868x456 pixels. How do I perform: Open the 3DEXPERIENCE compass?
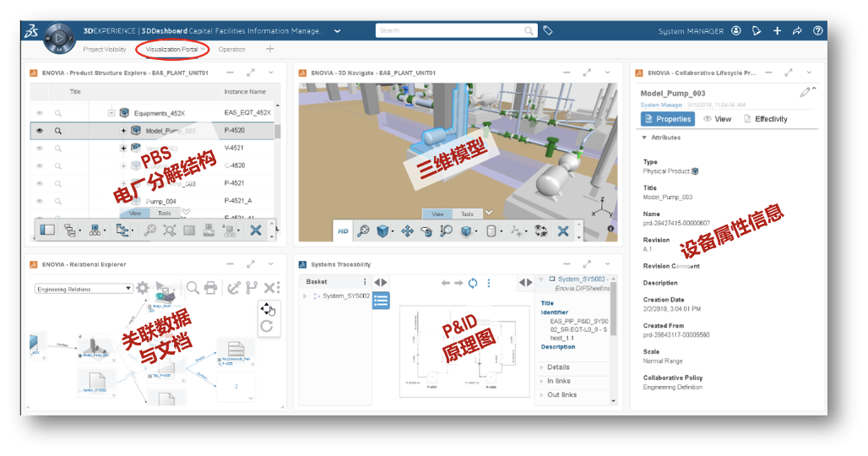point(58,38)
